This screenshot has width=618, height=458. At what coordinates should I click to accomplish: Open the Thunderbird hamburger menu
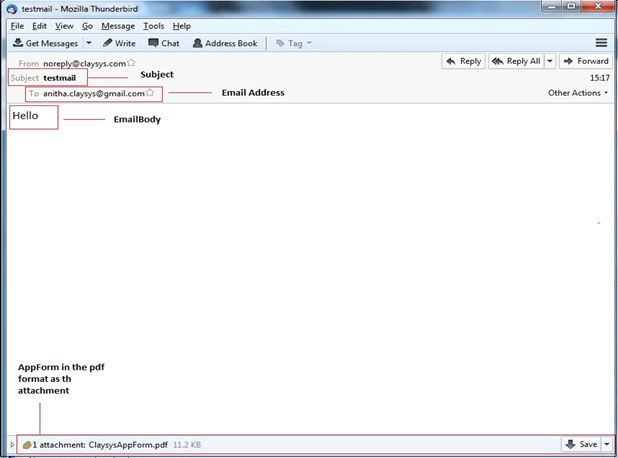[601, 43]
